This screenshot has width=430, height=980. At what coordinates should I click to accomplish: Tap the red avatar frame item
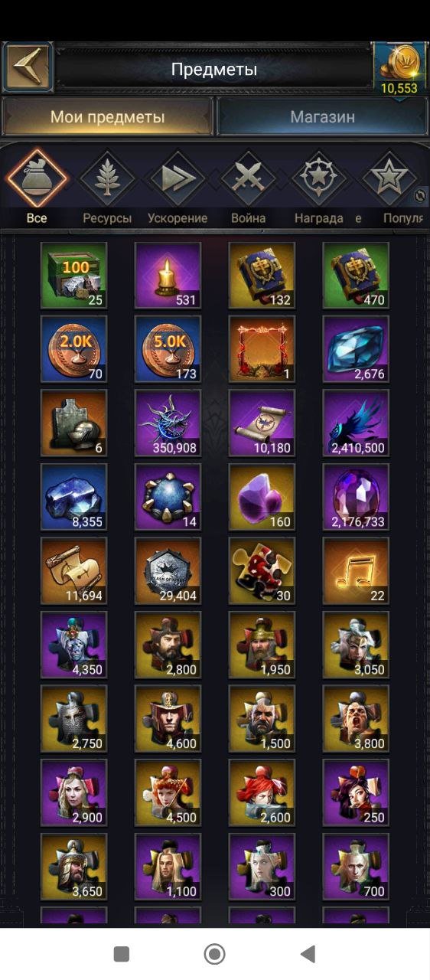point(262,349)
